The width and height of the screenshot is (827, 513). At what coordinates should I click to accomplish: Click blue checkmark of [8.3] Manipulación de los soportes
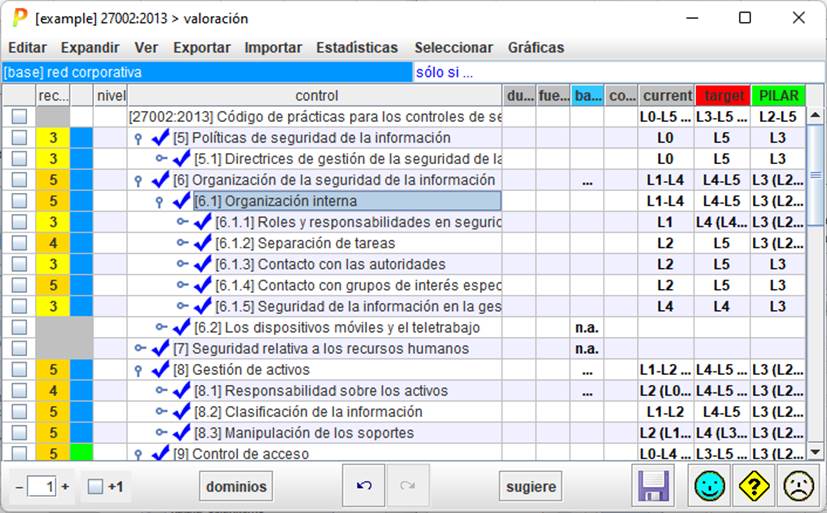[x=181, y=432]
